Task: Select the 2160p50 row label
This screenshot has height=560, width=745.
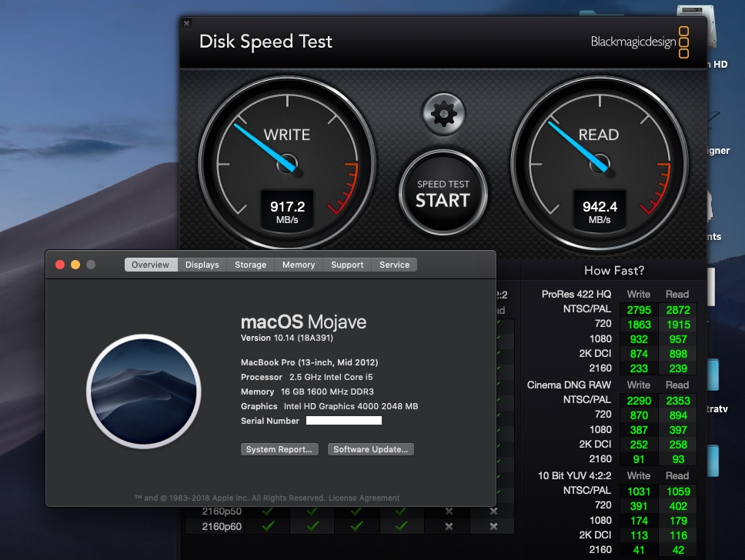Action: 222,512
